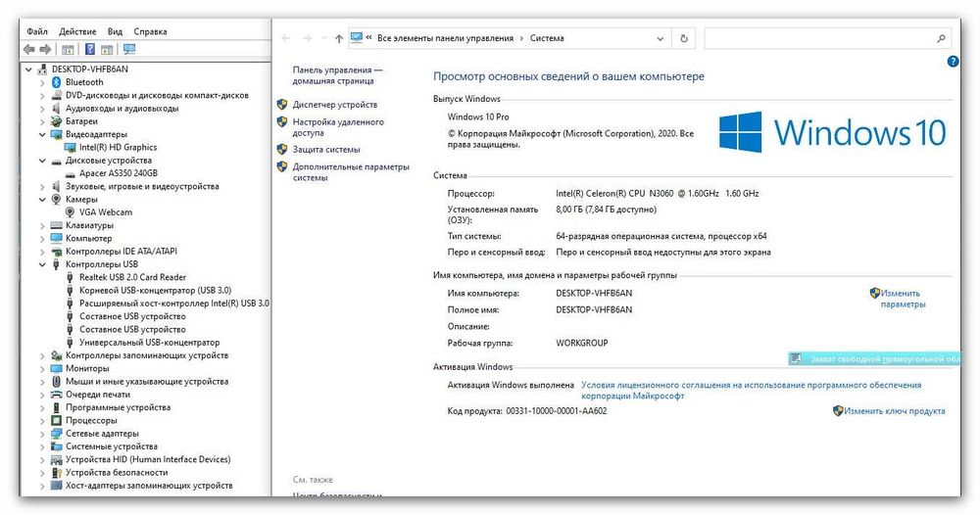The height and width of the screenshot is (515, 980).
Task: Click the Up arrow in System window navigation
Action: [x=339, y=39]
